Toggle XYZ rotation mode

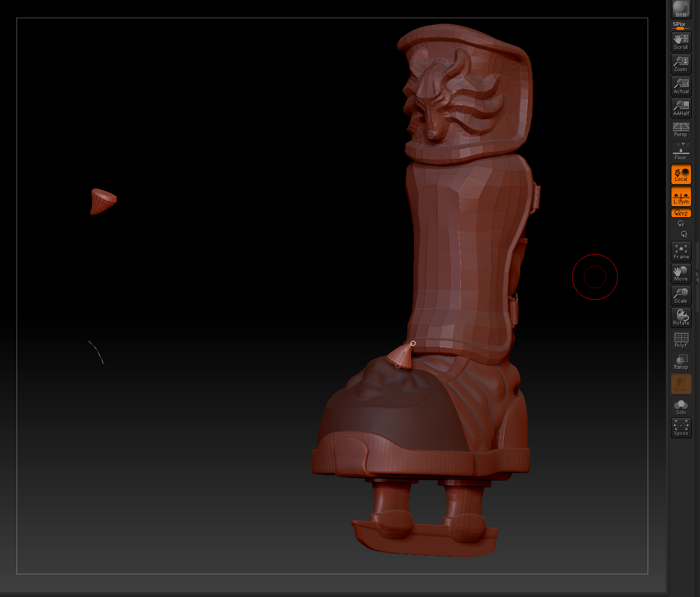(x=681, y=213)
